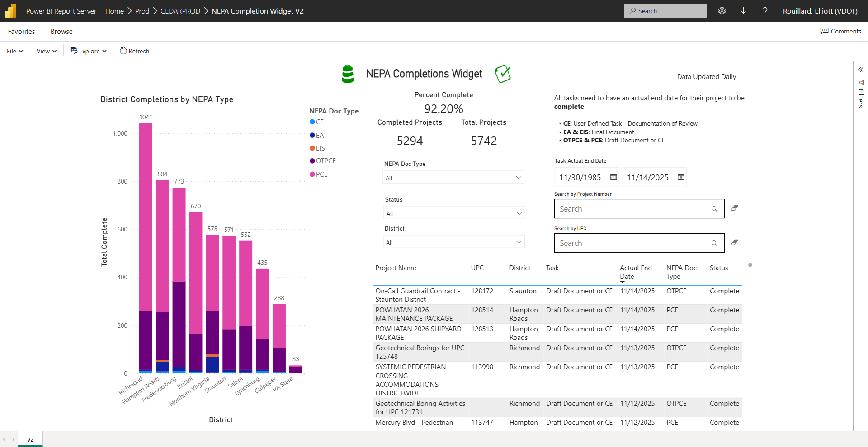Click the Power BI logo icon
The width and height of the screenshot is (868, 447).
coord(10,11)
